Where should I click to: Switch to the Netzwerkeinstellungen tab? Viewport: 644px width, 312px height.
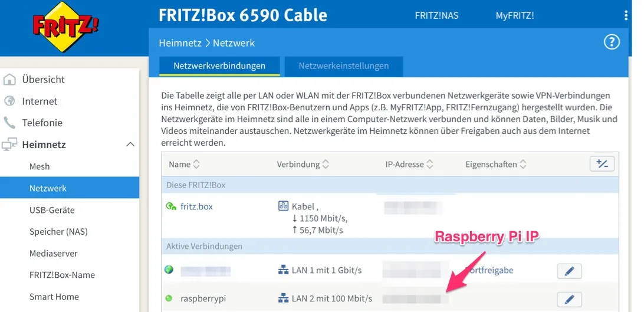[343, 66]
